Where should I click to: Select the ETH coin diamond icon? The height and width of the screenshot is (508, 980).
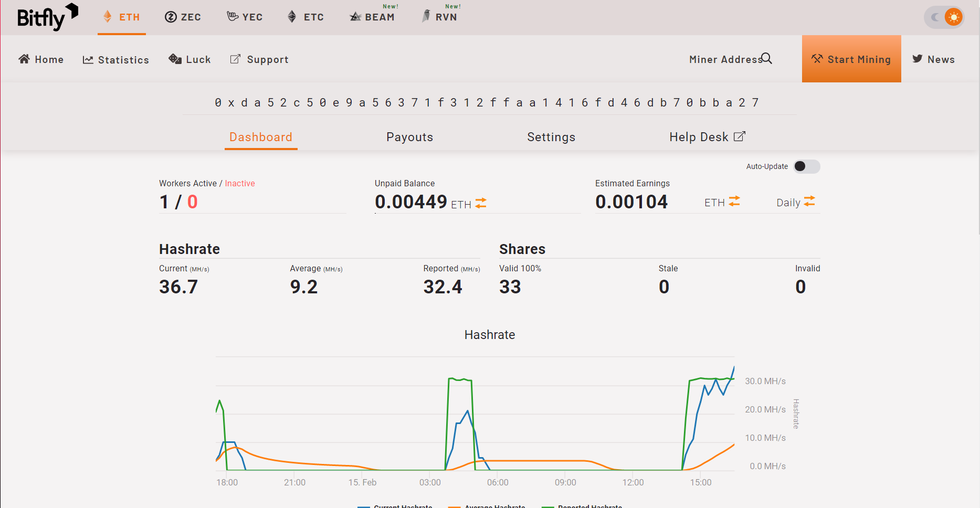tap(108, 17)
